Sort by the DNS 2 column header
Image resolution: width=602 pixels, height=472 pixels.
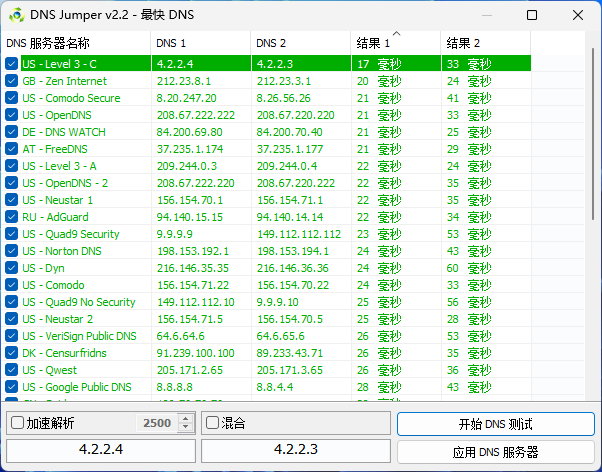pos(301,43)
